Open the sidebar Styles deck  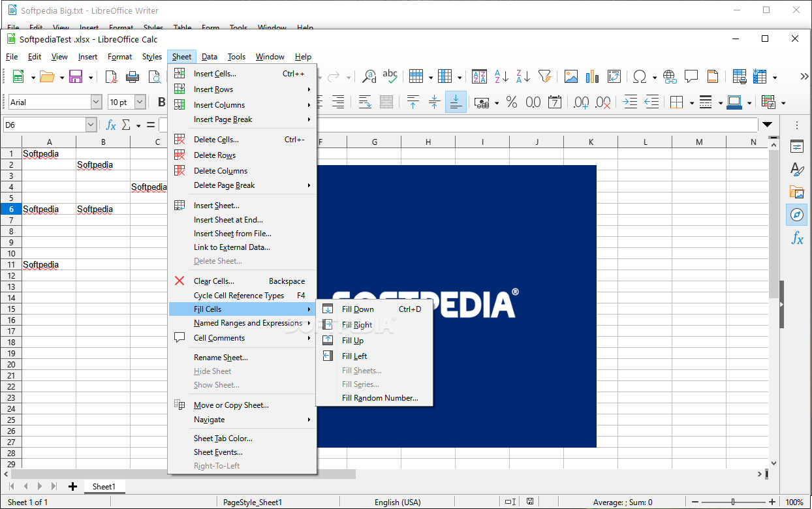[797, 169]
